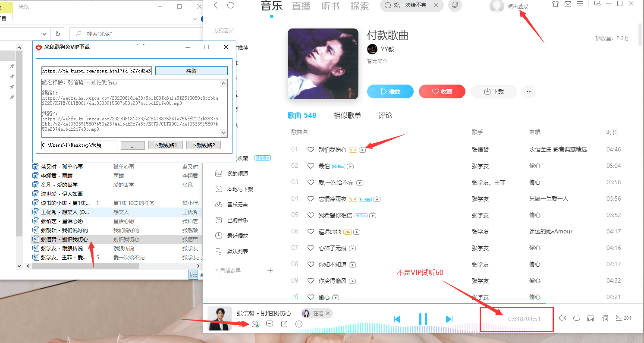Switch to the 听书 tab
The width and height of the screenshot is (644, 343).
330,6
